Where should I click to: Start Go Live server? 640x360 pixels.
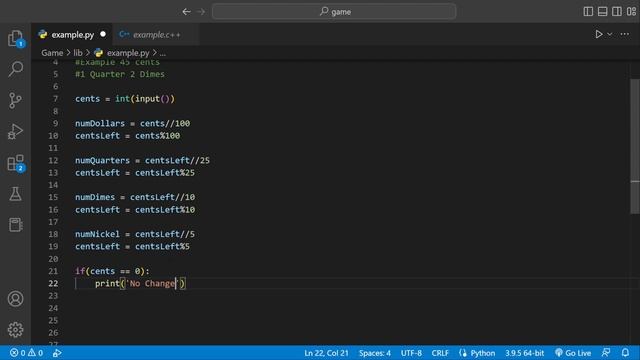click(x=573, y=353)
